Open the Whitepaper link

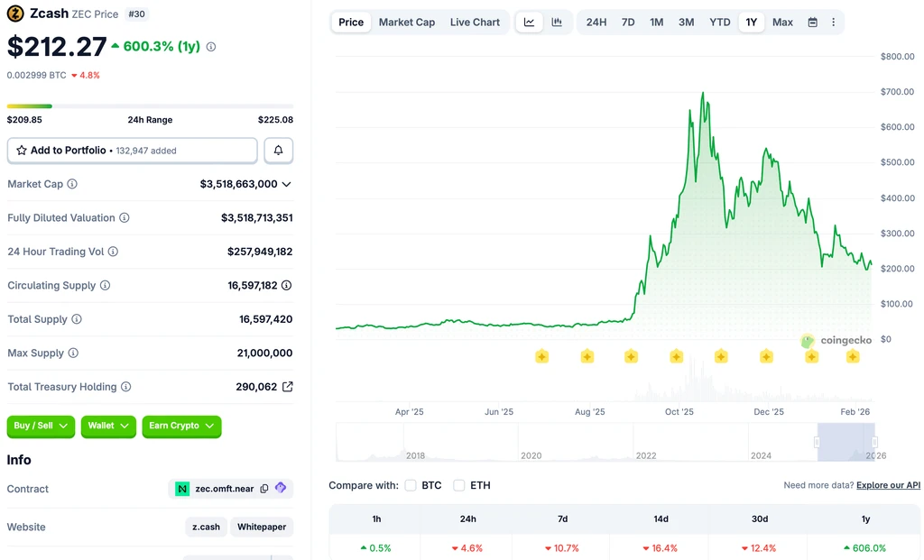pyautogui.click(x=262, y=527)
